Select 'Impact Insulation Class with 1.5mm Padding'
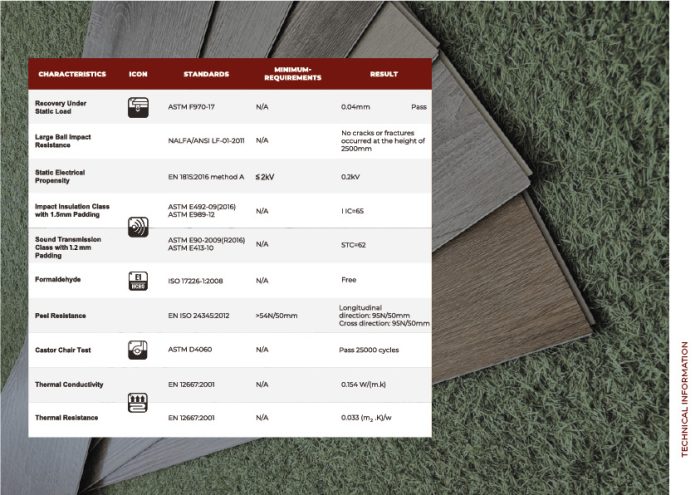The image size is (700, 495). point(72,210)
